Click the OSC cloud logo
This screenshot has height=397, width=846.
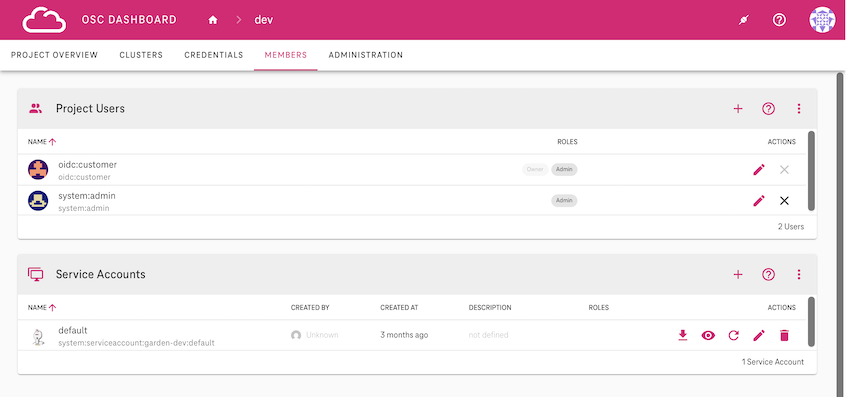pos(44,20)
